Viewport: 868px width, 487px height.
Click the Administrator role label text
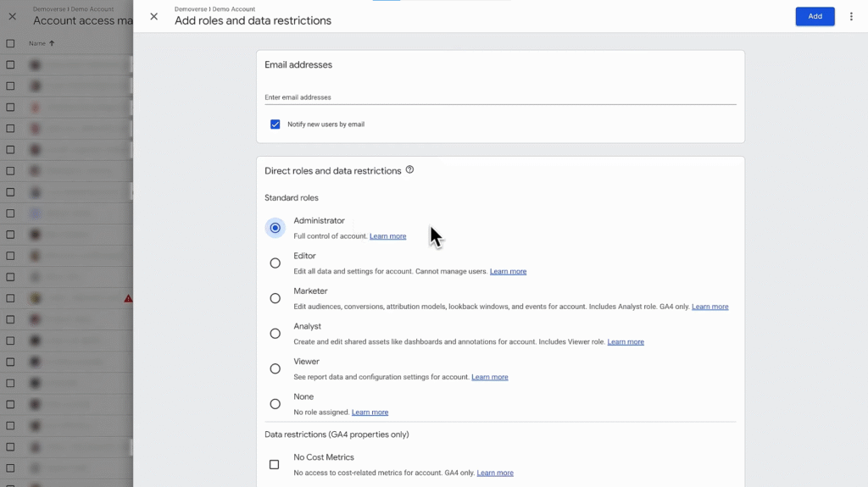click(x=319, y=220)
